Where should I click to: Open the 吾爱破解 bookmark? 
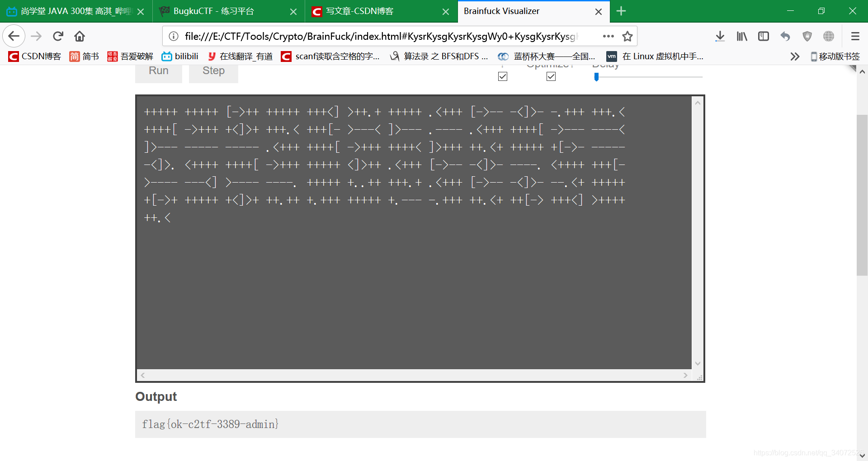click(x=130, y=56)
